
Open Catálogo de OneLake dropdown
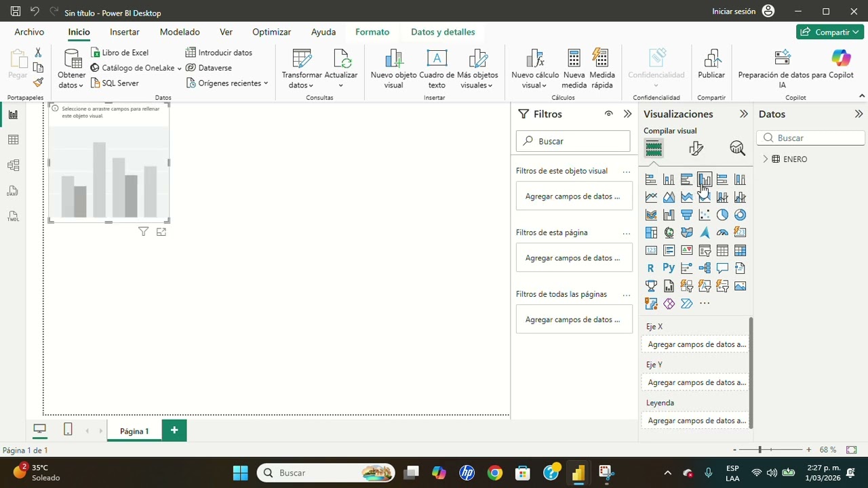tap(136, 68)
